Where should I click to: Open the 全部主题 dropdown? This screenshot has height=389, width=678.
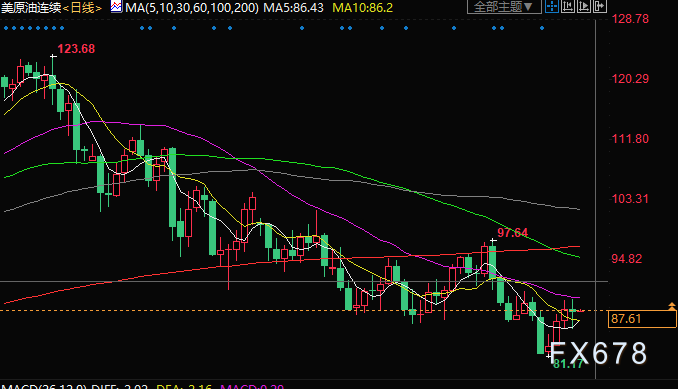504,6
